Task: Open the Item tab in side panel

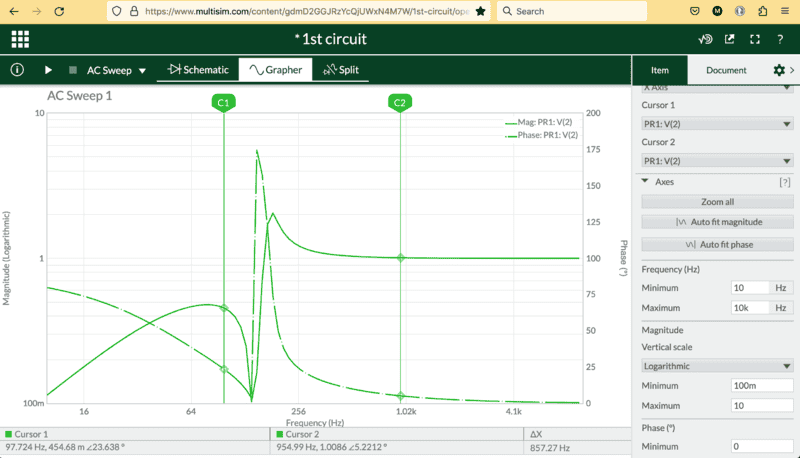Action: point(660,70)
